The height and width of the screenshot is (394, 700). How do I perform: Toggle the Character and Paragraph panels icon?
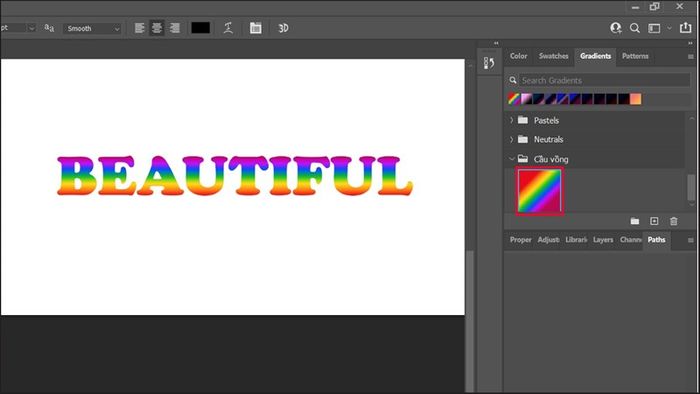coord(256,28)
